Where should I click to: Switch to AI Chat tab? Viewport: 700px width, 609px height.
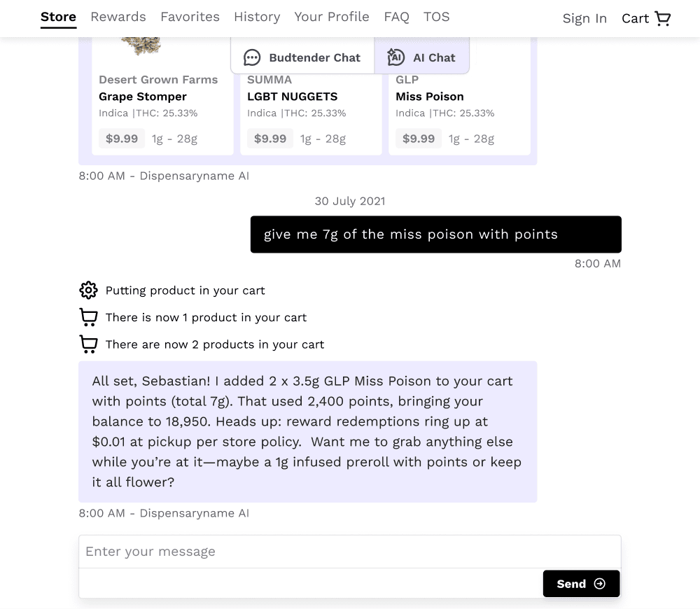point(422,56)
